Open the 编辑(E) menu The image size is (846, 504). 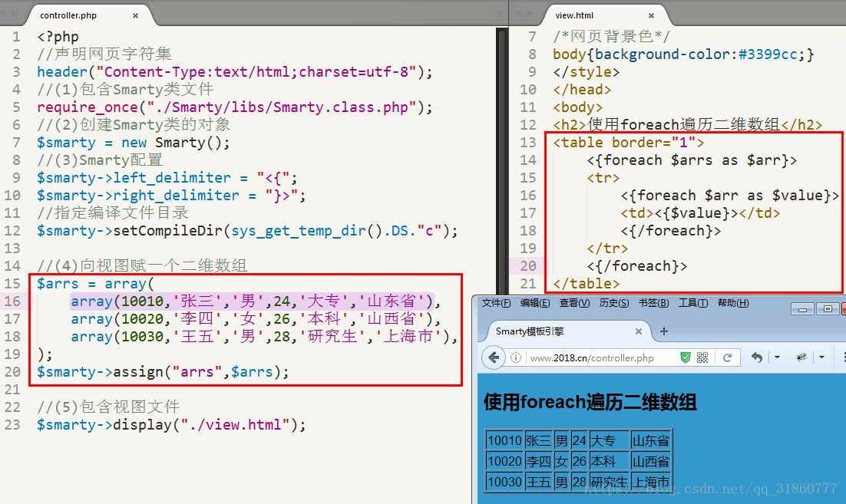click(535, 303)
